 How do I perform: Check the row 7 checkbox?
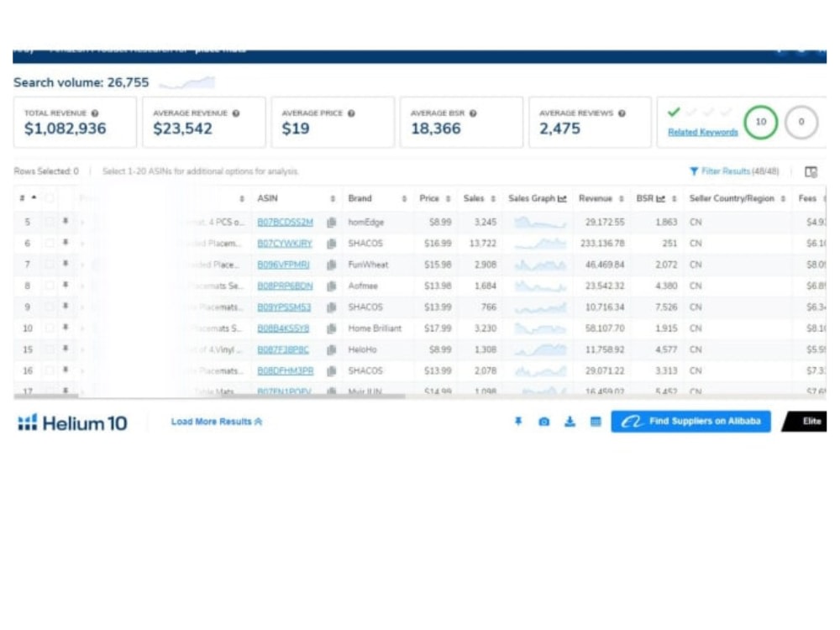coord(50,264)
